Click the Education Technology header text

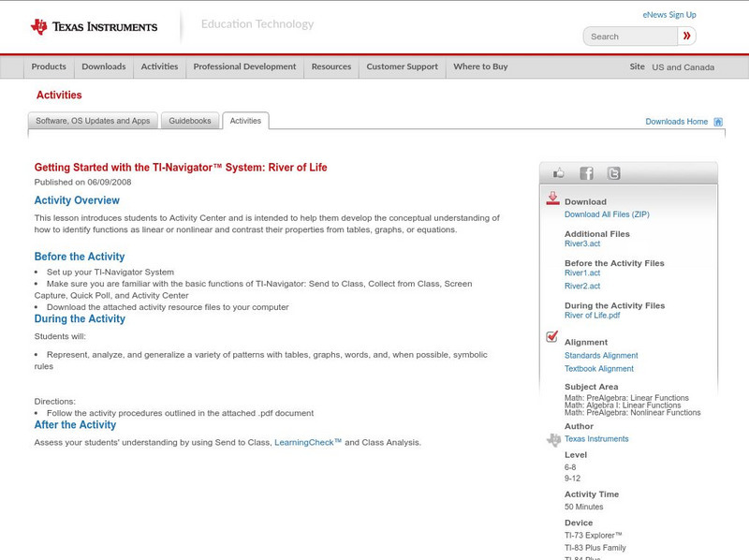tap(257, 24)
